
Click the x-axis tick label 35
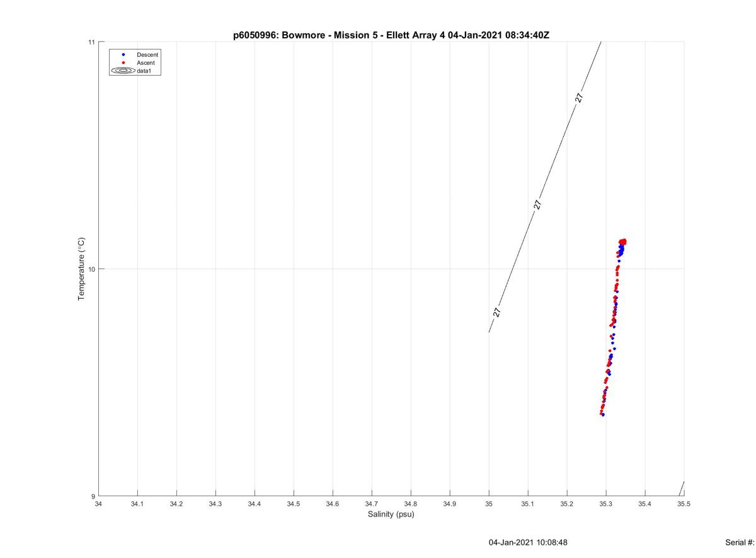tap(489, 504)
